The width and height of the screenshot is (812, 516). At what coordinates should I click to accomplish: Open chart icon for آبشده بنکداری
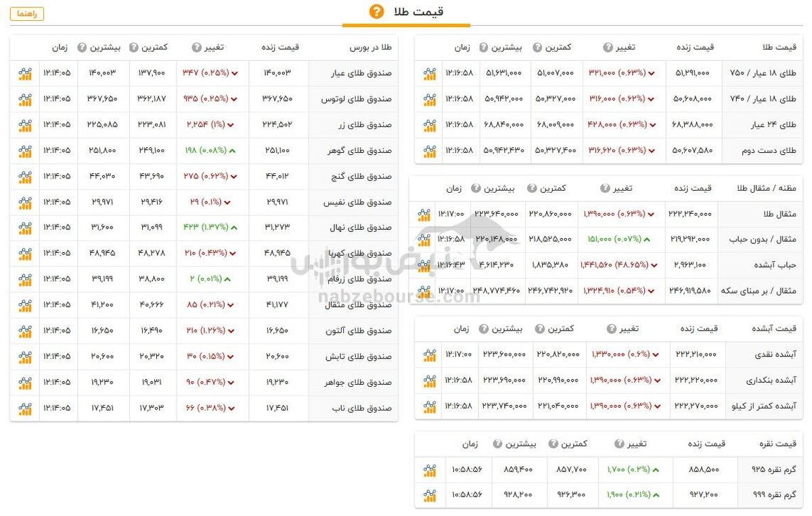pos(430,381)
